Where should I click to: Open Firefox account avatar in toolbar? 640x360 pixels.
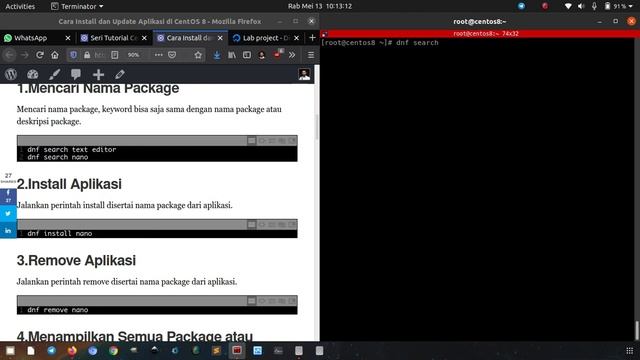pyautogui.click(x=262, y=55)
